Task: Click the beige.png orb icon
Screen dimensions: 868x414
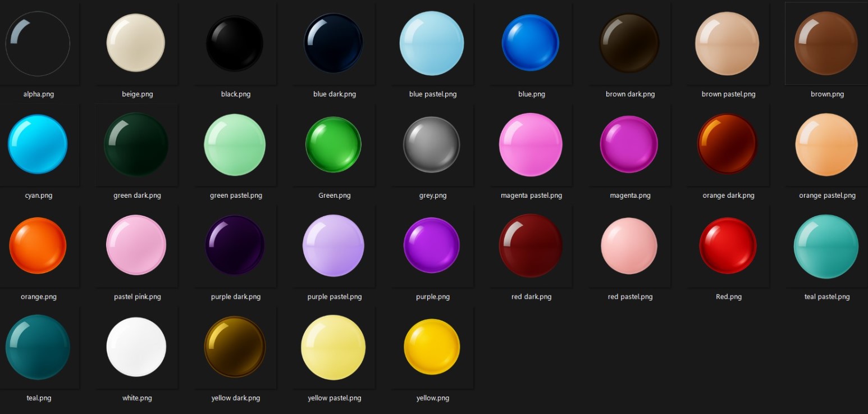Action: pos(136,43)
